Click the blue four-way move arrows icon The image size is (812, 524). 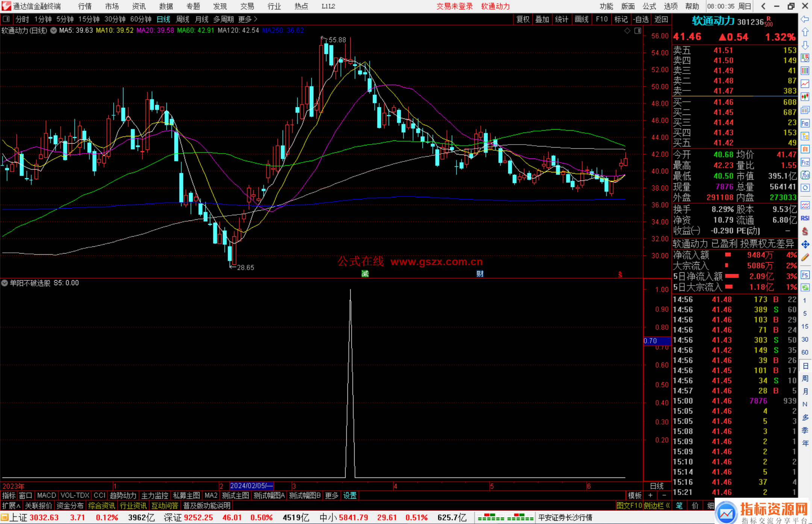coord(805,245)
